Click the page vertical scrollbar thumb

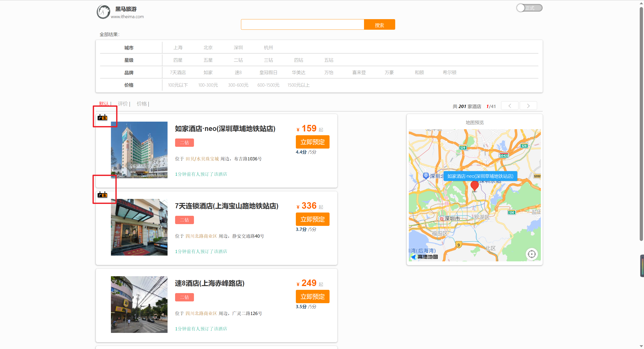point(641,124)
